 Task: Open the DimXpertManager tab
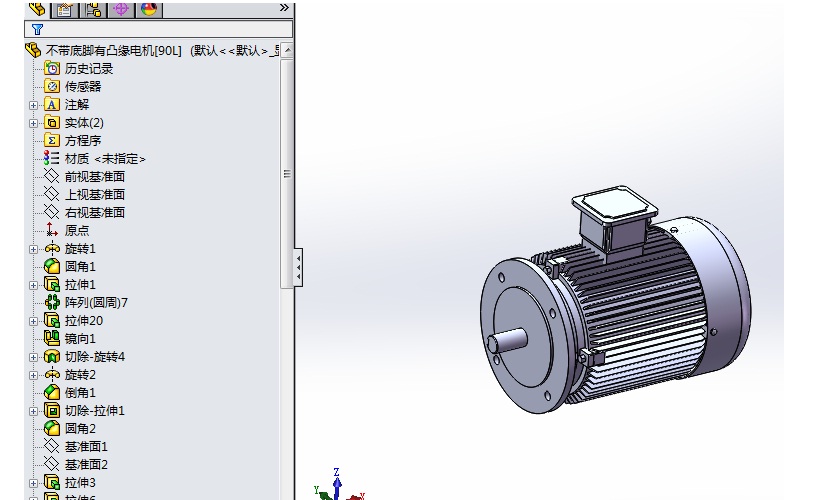(x=121, y=9)
